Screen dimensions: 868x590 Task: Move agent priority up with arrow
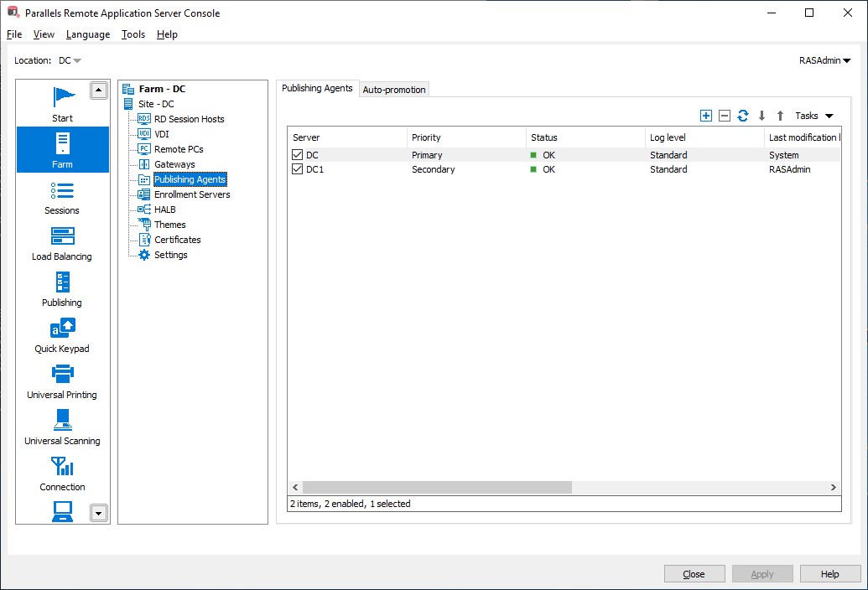(x=780, y=116)
